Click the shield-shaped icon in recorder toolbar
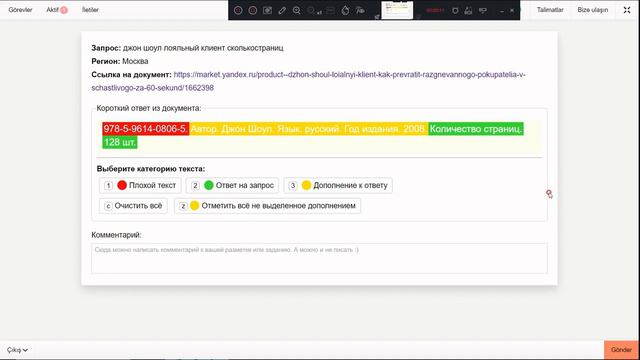Image resolution: width=640 pixels, height=360 pixels. click(x=455, y=11)
